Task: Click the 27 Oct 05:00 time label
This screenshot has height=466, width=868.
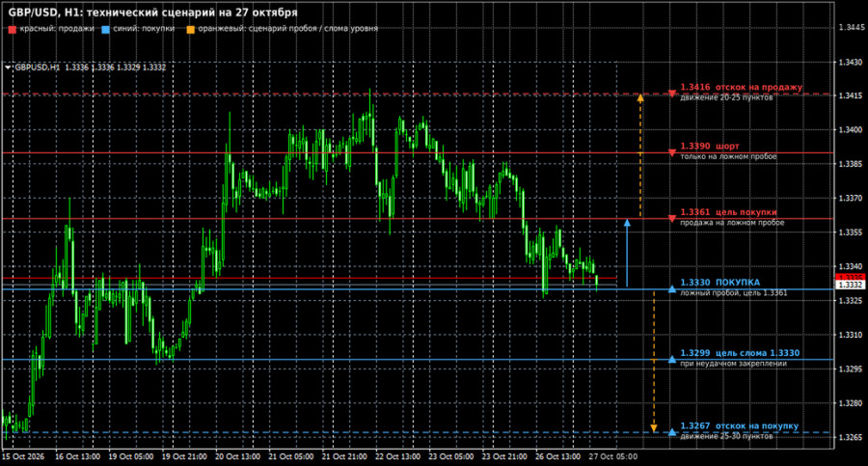Action: point(612,456)
